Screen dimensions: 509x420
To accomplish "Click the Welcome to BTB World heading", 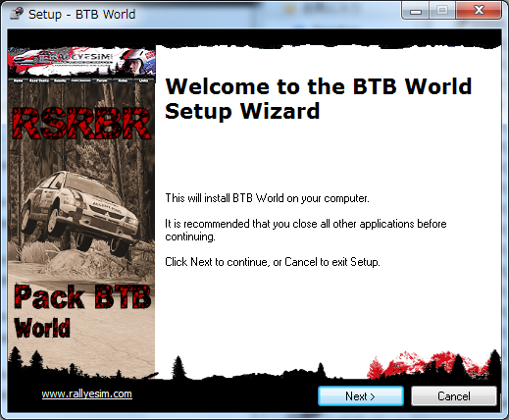I will point(318,98).
